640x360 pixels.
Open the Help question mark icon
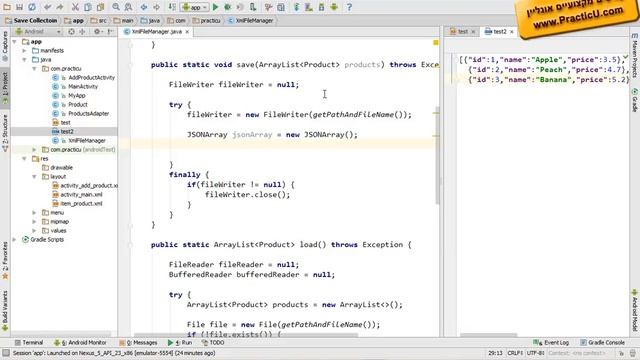[349, 7]
